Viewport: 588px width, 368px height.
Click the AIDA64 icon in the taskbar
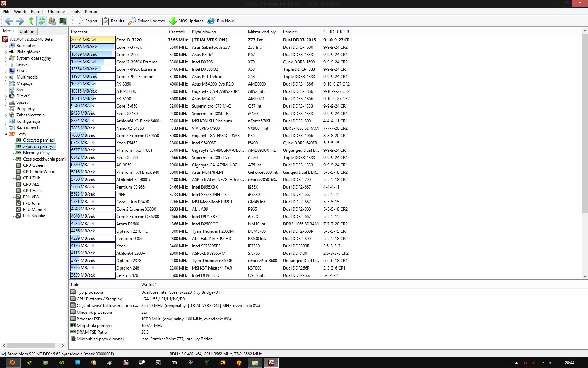click(x=271, y=363)
